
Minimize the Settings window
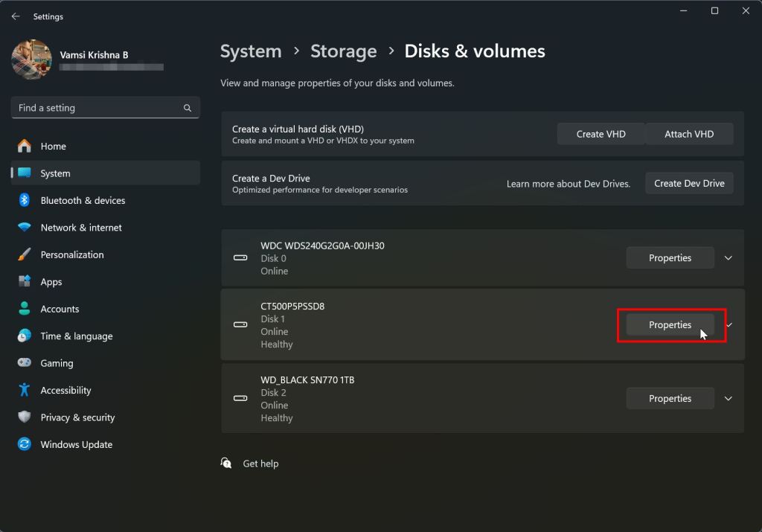pyautogui.click(x=683, y=10)
